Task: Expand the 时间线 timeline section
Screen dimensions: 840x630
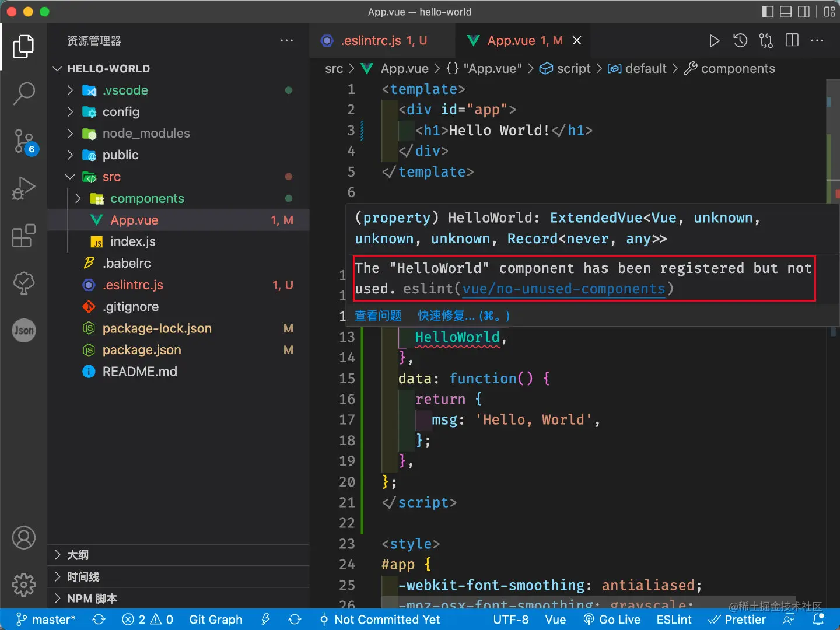Action: point(178,577)
